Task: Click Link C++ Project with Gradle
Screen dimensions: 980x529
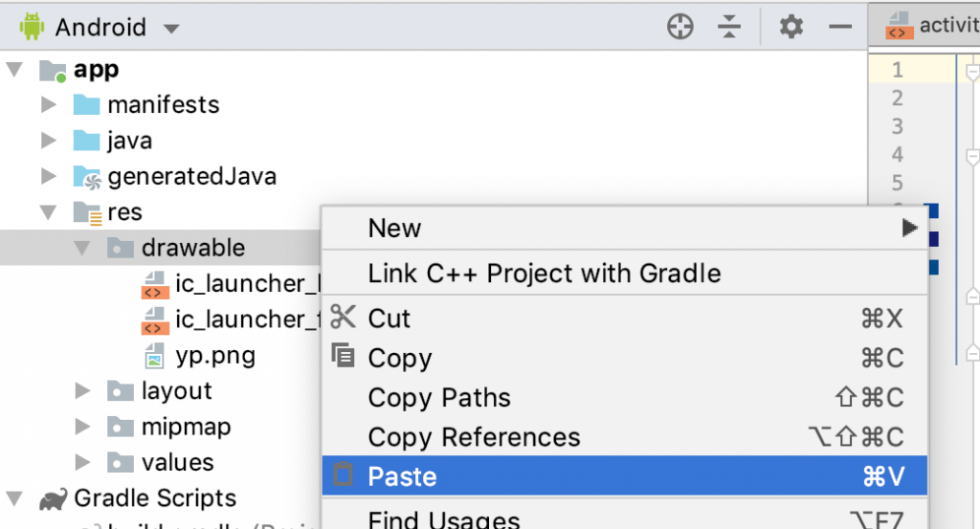Action: click(x=544, y=274)
